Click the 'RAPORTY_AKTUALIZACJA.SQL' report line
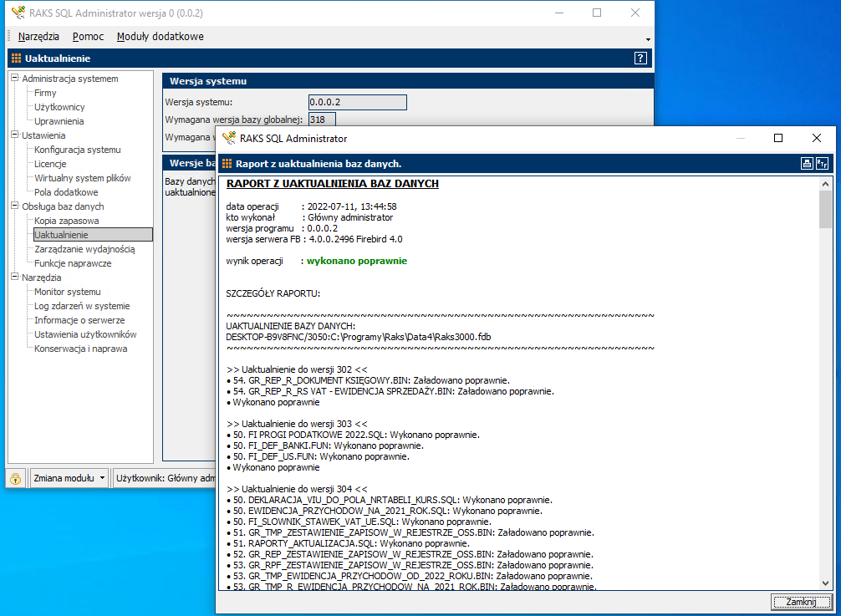 (x=348, y=543)
